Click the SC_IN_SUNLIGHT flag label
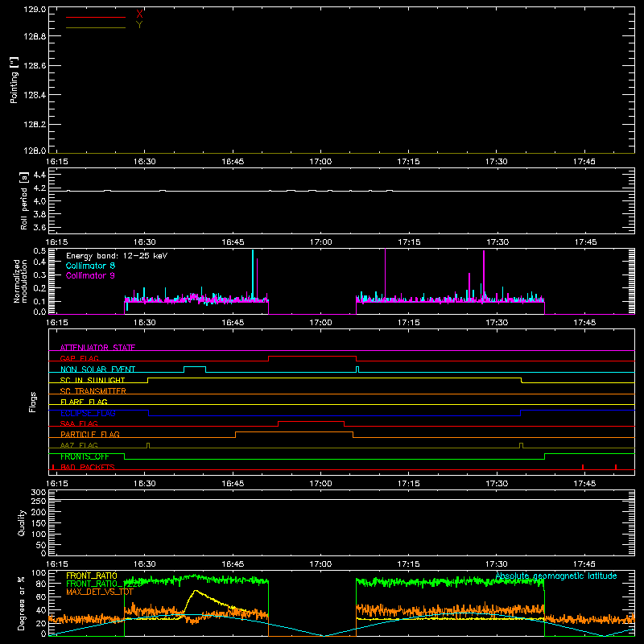The image size is (644, 644). pyautogui.click(x=93, y=380)
